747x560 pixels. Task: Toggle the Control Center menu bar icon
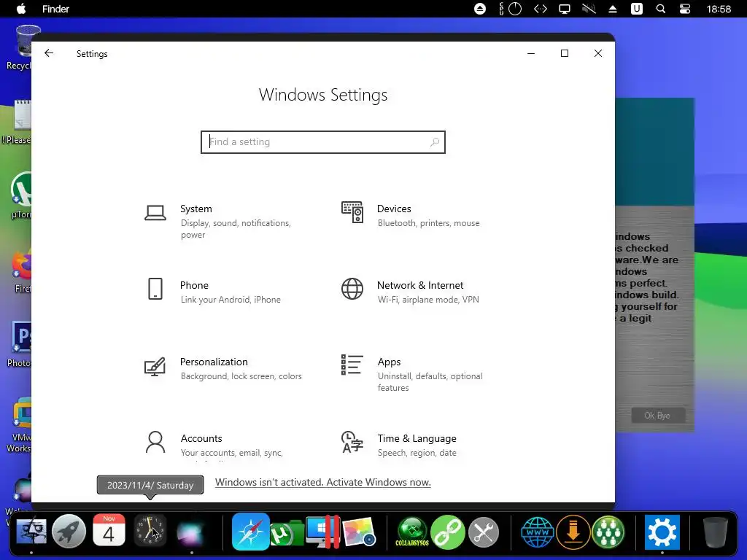684,9
